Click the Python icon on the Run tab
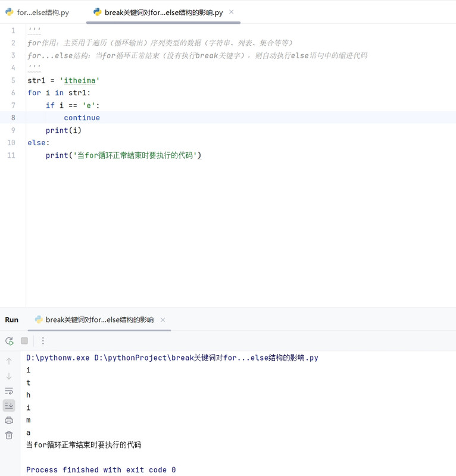456x476 pixels. click(39, 320)
